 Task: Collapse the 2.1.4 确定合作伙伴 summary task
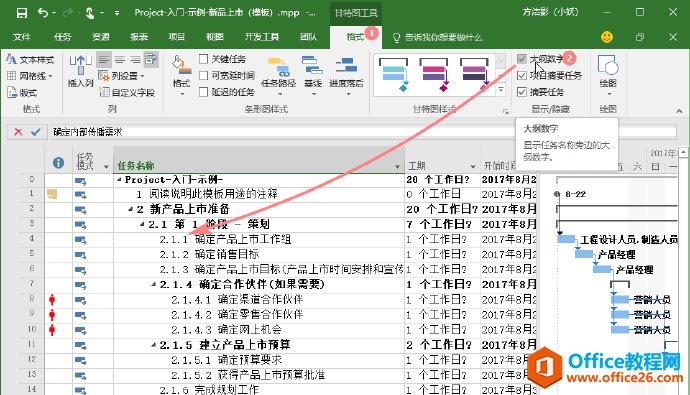(x=153, y=285)
